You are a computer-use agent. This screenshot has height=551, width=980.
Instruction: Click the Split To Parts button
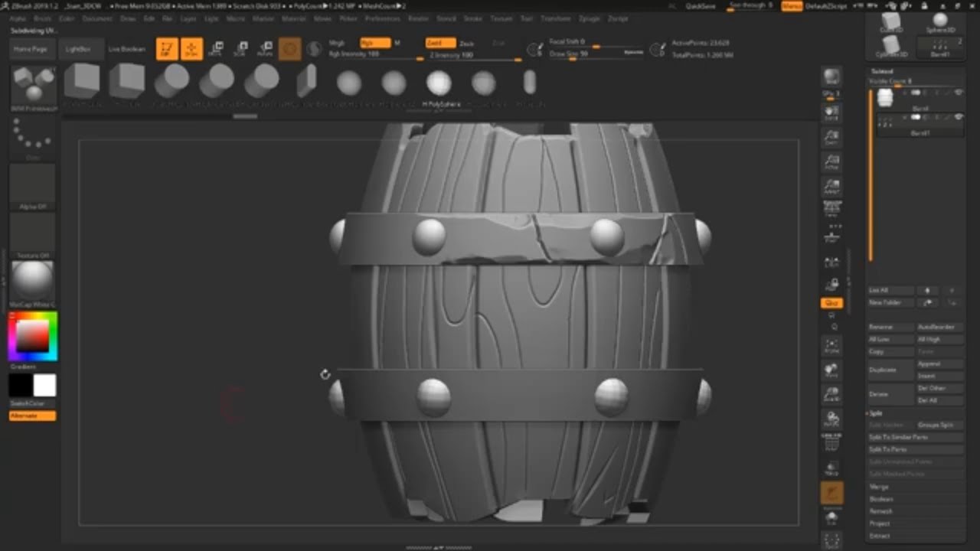[915, 449]
